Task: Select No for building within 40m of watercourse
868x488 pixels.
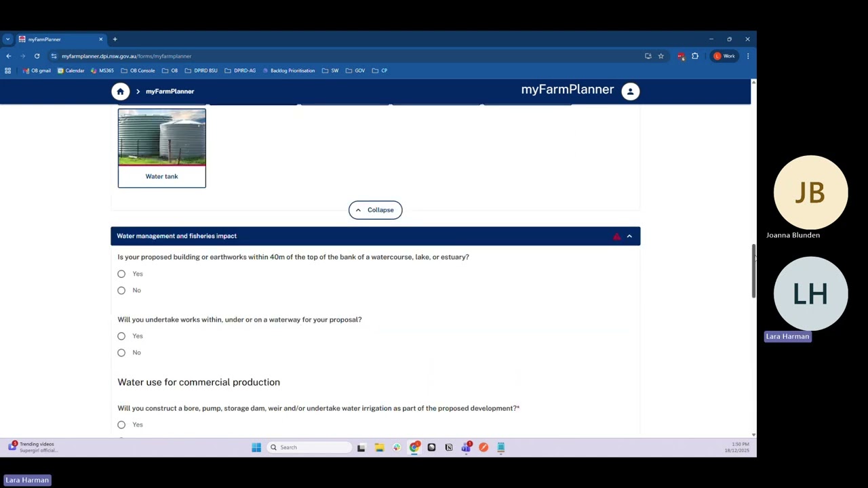Action: pos(121,290)
